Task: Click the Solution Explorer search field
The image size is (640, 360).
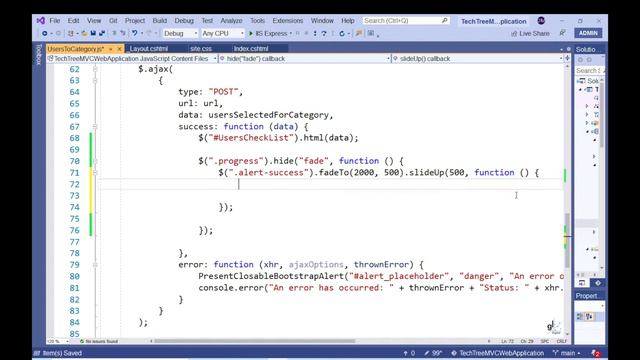Action: (x=589, y=71)
